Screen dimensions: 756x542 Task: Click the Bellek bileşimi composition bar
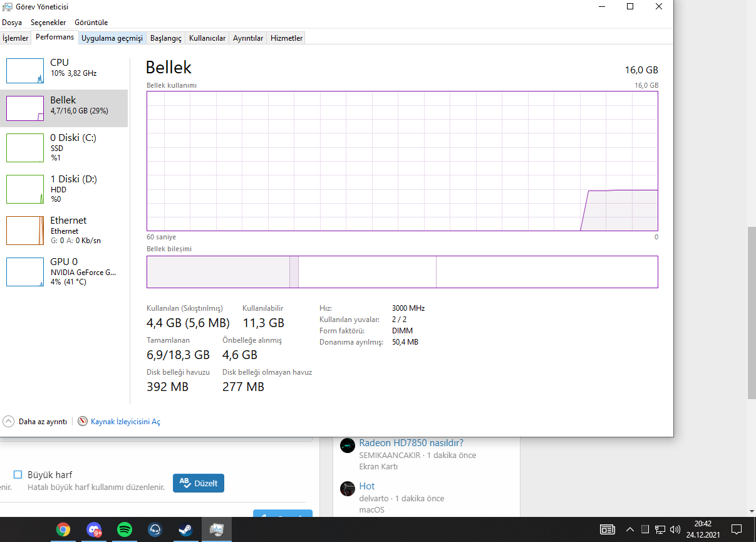tap(402, 272)
